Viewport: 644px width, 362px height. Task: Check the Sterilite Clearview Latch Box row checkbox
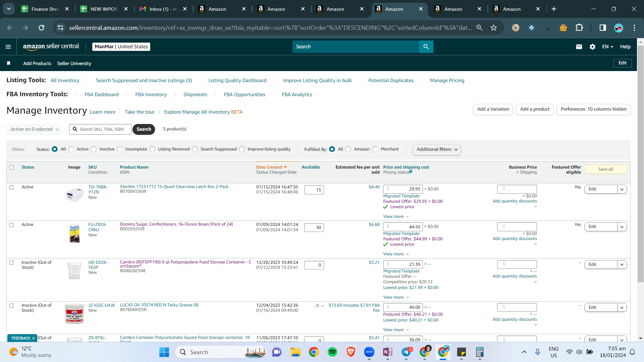[x=11, y=187]
